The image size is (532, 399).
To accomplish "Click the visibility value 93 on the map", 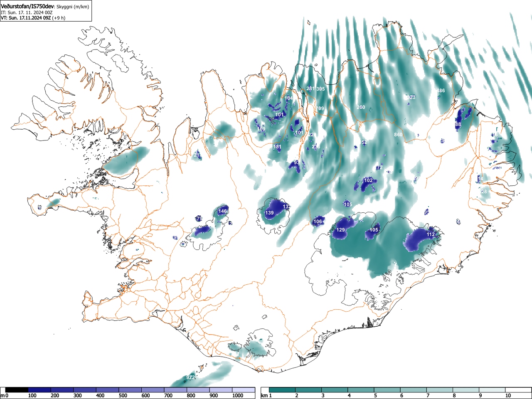I will point(297,163).
